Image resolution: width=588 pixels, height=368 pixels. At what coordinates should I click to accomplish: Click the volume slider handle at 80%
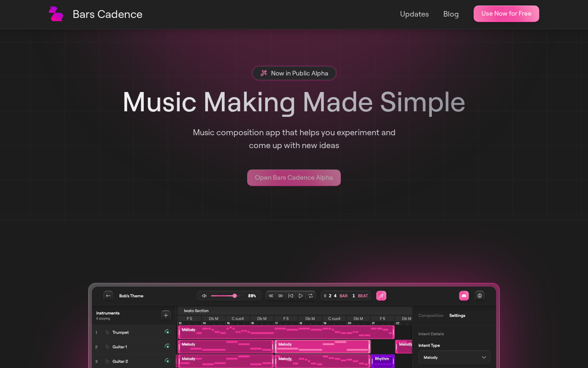coord(235,296)
